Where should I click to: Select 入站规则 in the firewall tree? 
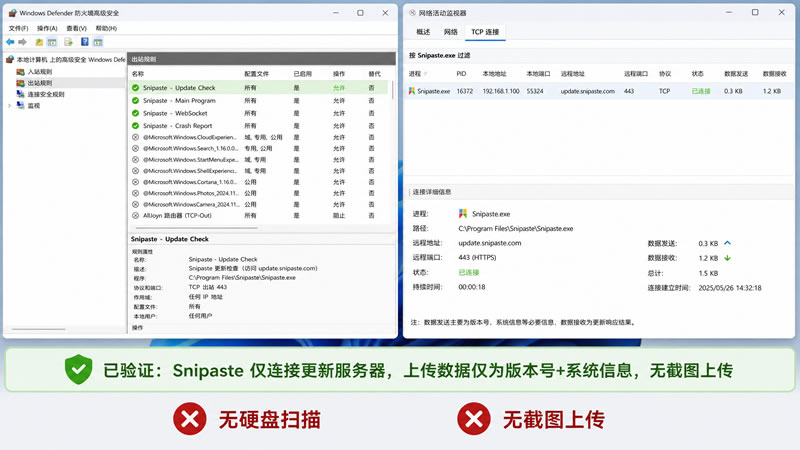point(39,72)
